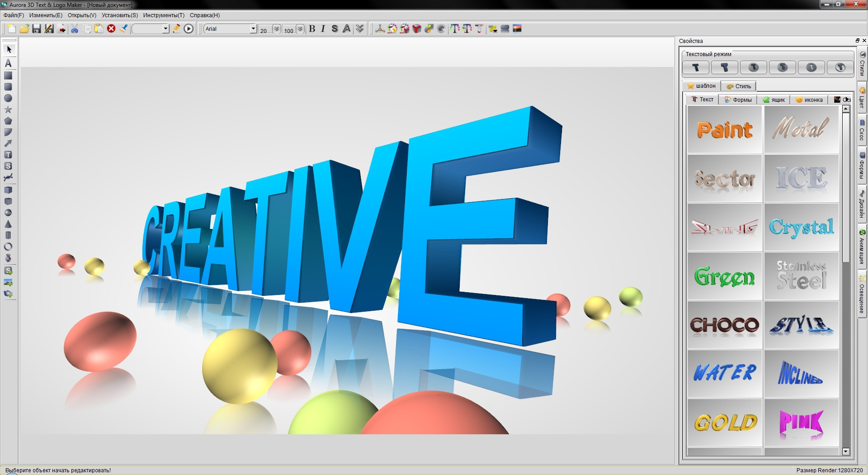Pick the arrow selection tool
Screen dimensions: 868x475
pyautogui.click(x=9, y=49)
